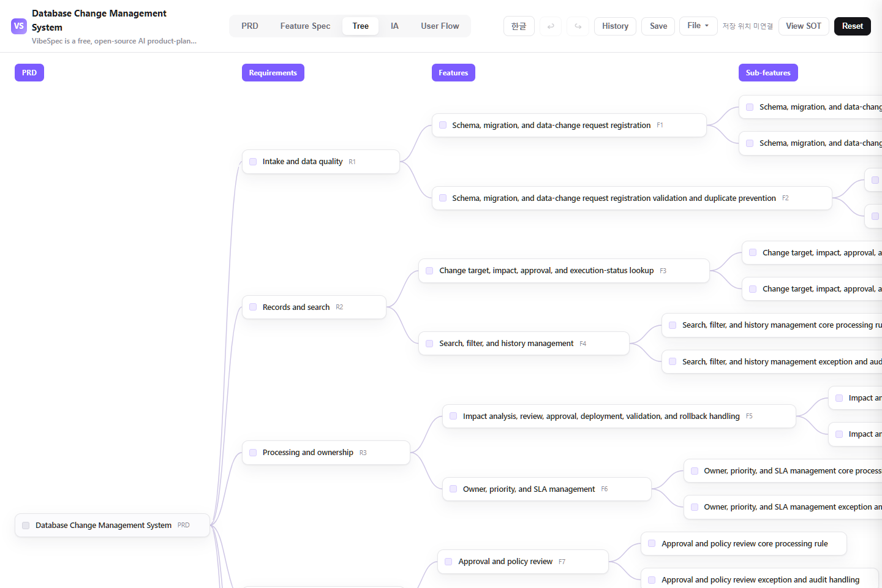Click the Sub-features column header
Image resolution: width=882 pixels, height=588 pixels.
pyautogui.click(x=768, y=73)
